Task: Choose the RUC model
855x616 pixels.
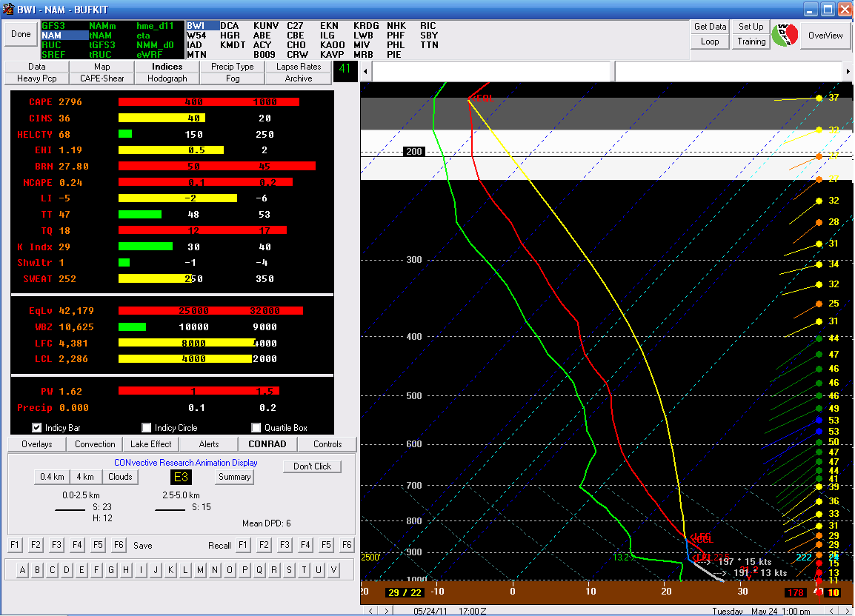Action: click(52, 45)
